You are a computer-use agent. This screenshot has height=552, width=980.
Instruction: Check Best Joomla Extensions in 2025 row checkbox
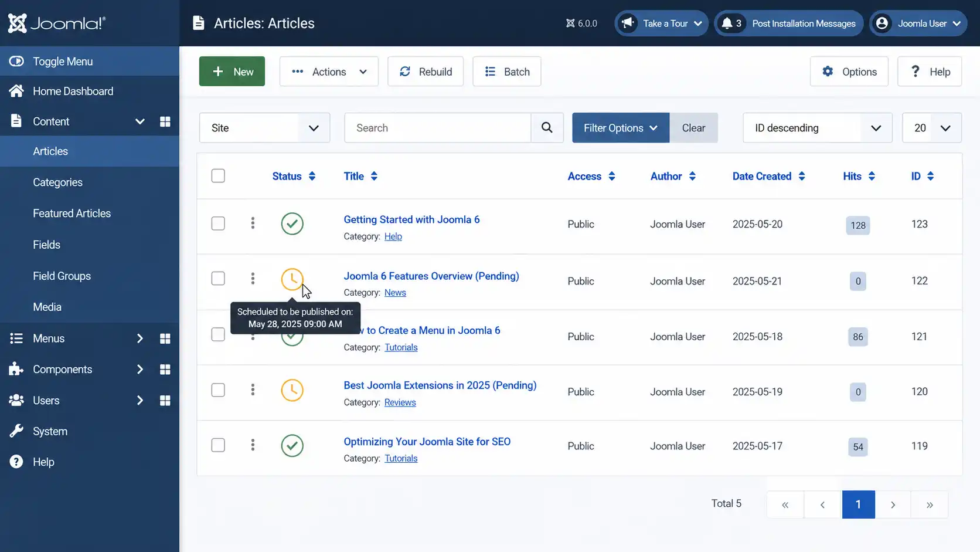(x=218, y=390)
